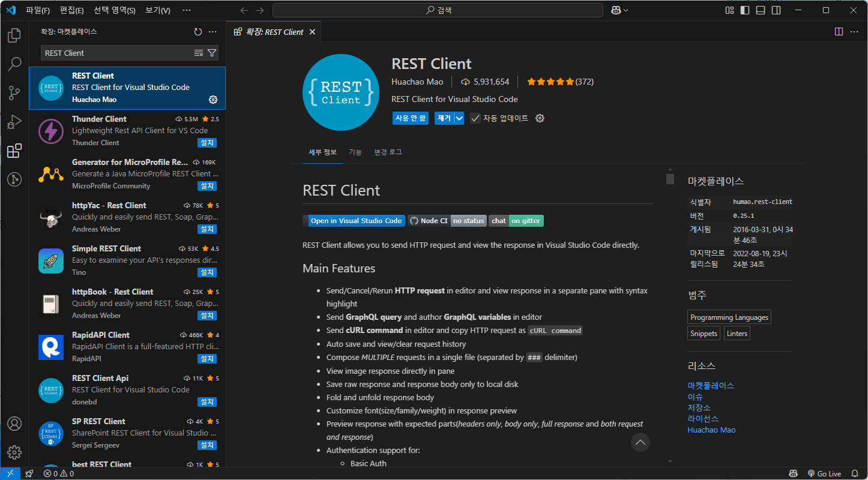
Task: Click Programming Languages category tag
Action: tap(729, 317)
